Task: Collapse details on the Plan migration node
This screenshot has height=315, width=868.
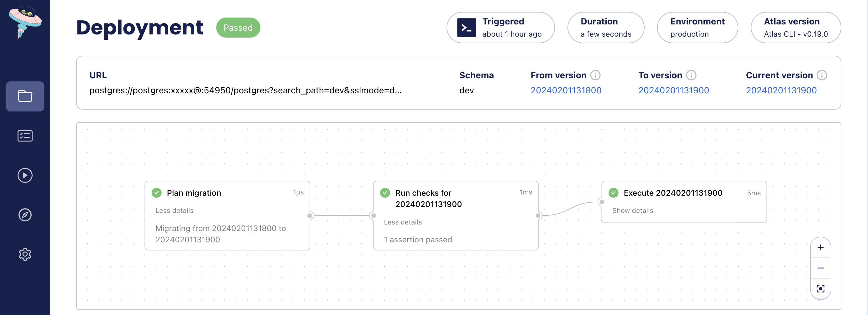Action: pos(174,210)
